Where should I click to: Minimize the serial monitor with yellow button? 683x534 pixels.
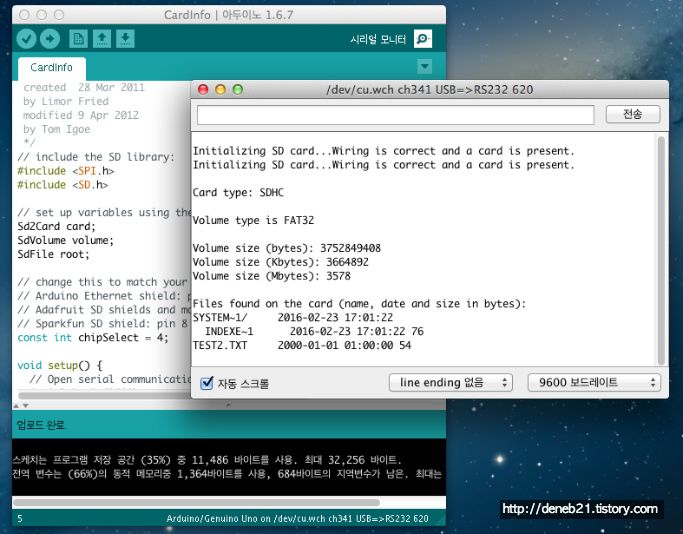pyautogui.click(x=220, y=89)
